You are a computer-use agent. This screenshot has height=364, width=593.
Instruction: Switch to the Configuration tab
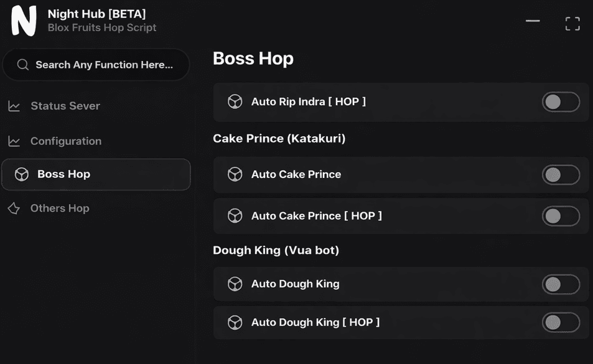coord(66,141)
